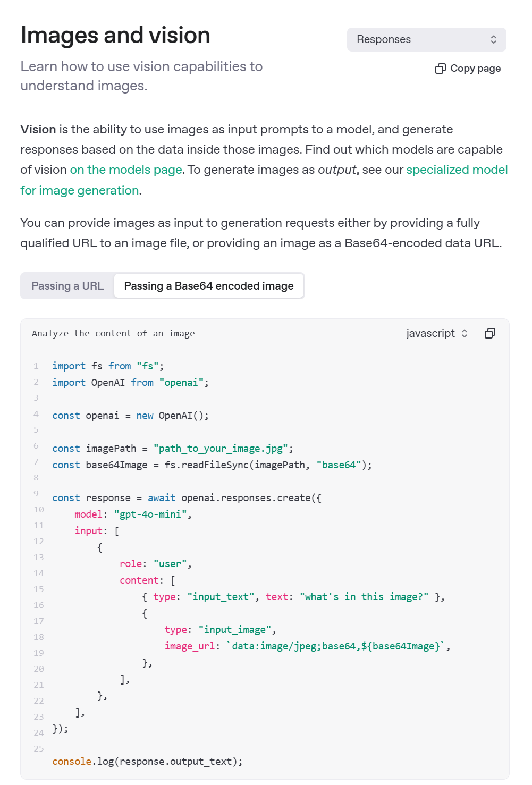Switch to the Passing a URL tab

coord(67,286)
